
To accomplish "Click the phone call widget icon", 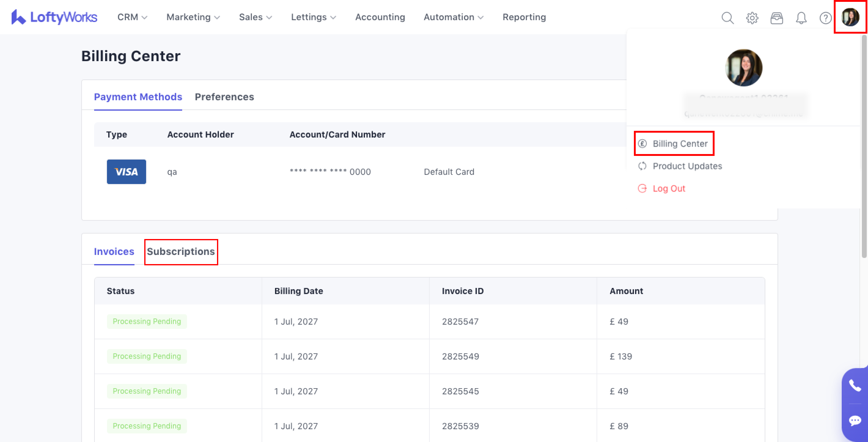I will tap(855, 385).
